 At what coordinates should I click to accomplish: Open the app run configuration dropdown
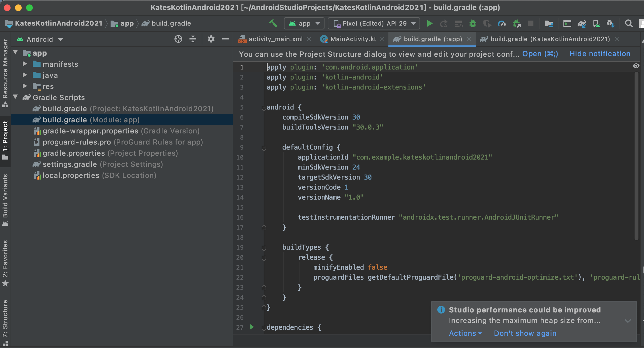[304, 23]
